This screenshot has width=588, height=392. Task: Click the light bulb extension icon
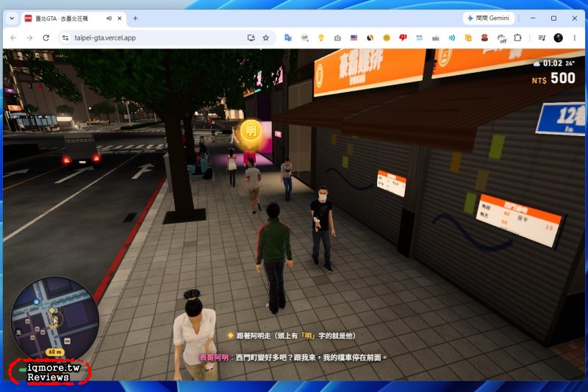(321, 38)
